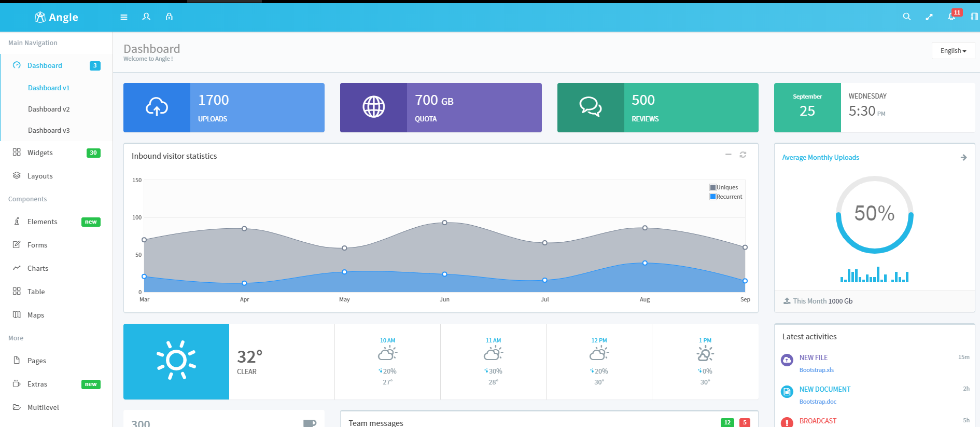Open notifications bell showing 11 alerts
This screenshot has height=427, width=980.
point(951,17)
